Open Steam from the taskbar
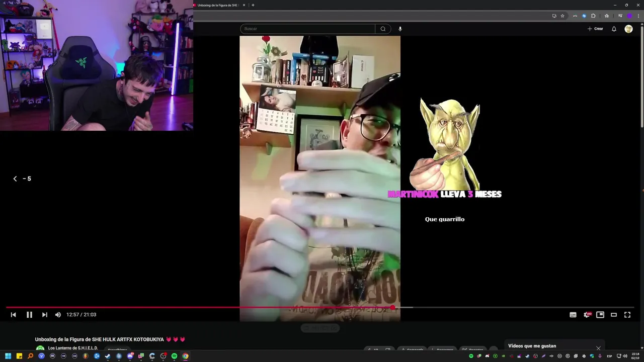The height and width of the screenshot is (362, 644). pos(108,356)
